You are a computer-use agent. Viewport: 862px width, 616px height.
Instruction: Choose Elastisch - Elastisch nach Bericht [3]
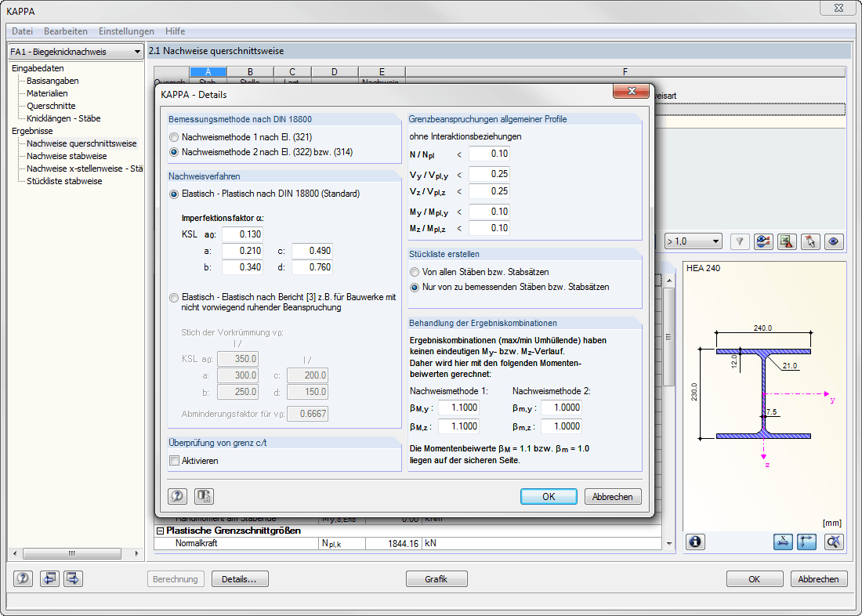(x=174, y=298)
